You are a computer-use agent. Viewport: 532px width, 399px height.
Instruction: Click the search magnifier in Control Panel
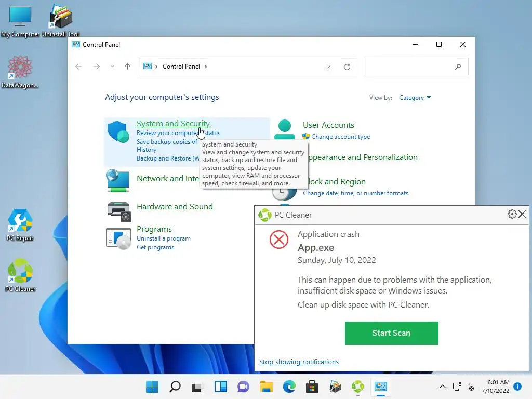pos(458,67)
